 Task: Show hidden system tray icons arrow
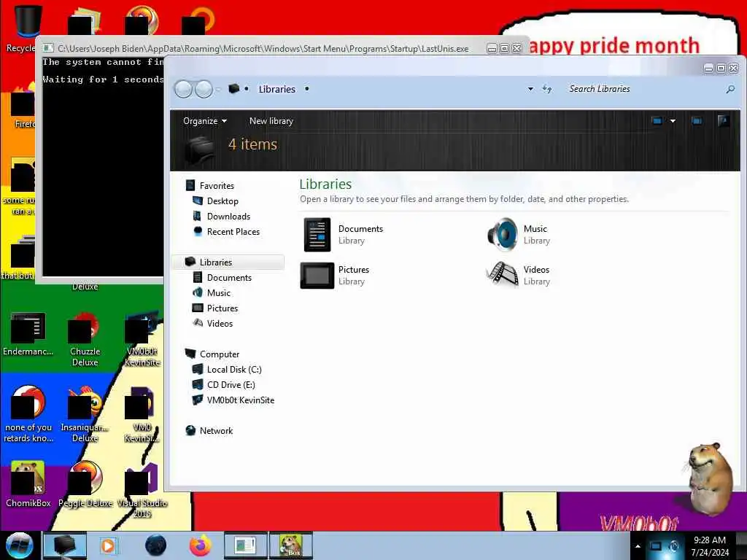638,546
